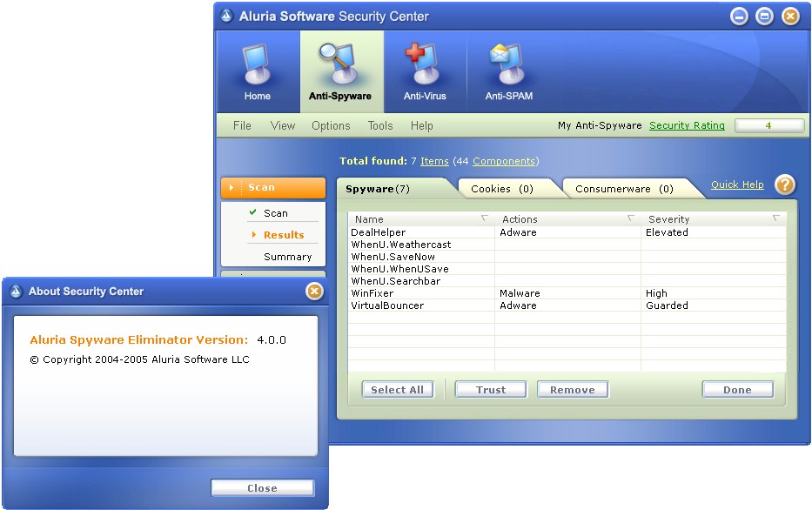812x510 pixels.
Task: Collapse the orange Scan sidebar header
Action: [273, 187]
